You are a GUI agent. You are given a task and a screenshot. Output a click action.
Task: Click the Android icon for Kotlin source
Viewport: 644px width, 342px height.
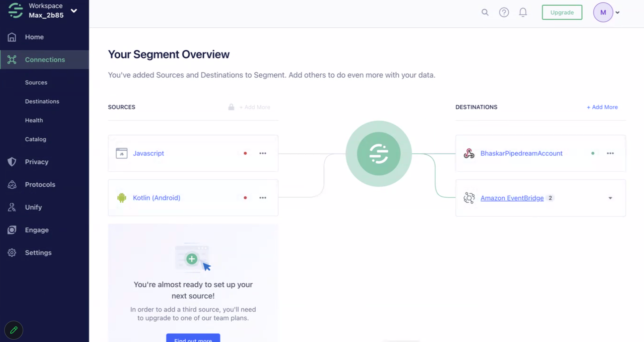click(x=121, y=197)
